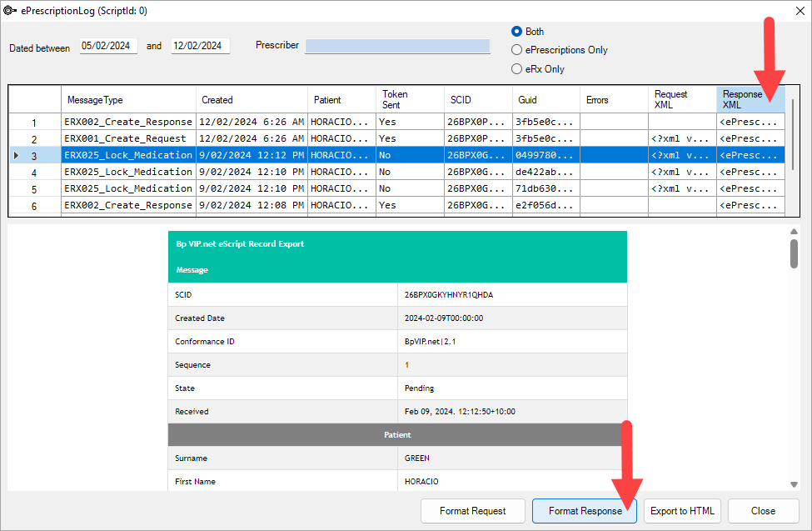The width and height of the screenshot is (812, 531).
Task: Click the Token Sent column header
Action: (410, 99)
